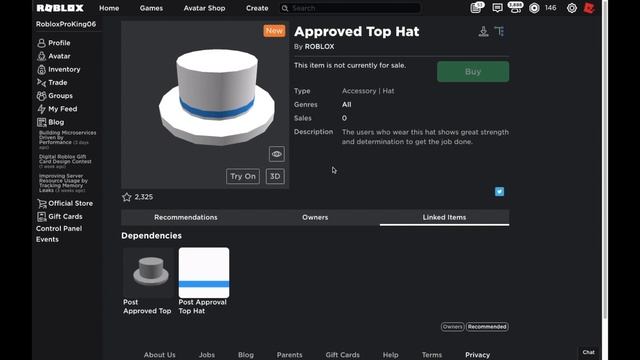
Task: Click the 2,325 favorites count
Action: (144, 197)
